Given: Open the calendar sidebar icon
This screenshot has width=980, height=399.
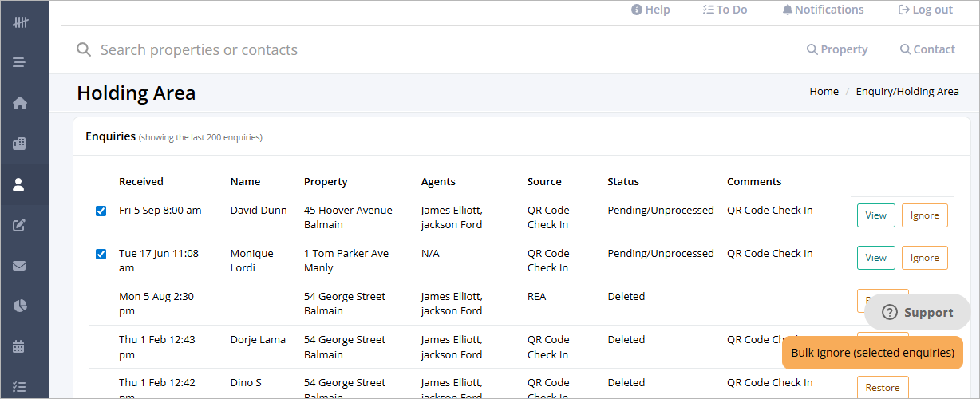Looking at the screenshot, I should tap(20, 346).
